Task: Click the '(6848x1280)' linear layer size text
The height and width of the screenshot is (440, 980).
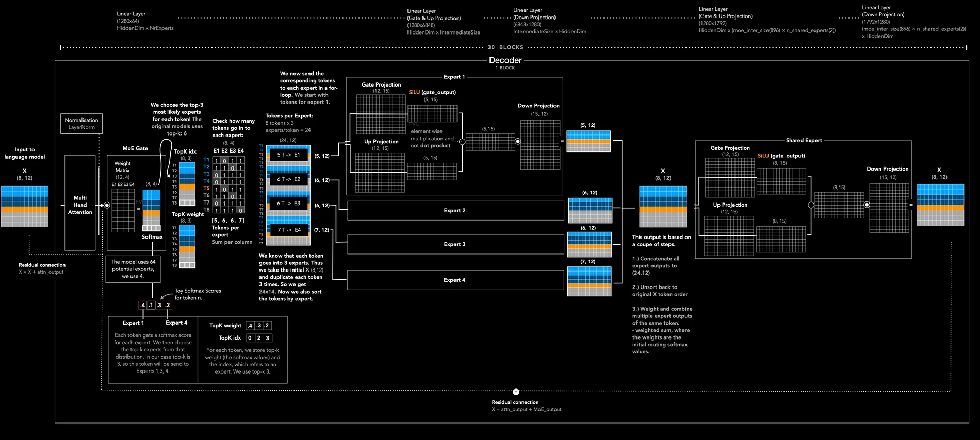Action: [527, 24]
